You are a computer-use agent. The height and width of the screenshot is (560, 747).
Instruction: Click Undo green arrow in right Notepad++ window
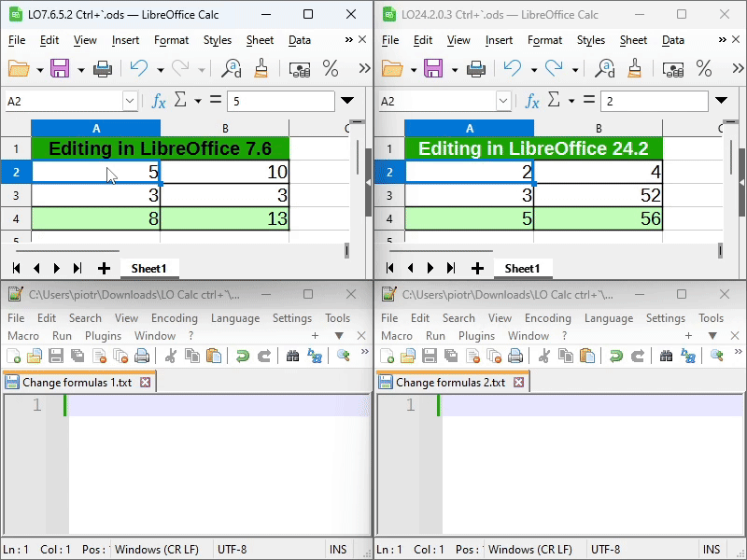click(x=616, y=356)
